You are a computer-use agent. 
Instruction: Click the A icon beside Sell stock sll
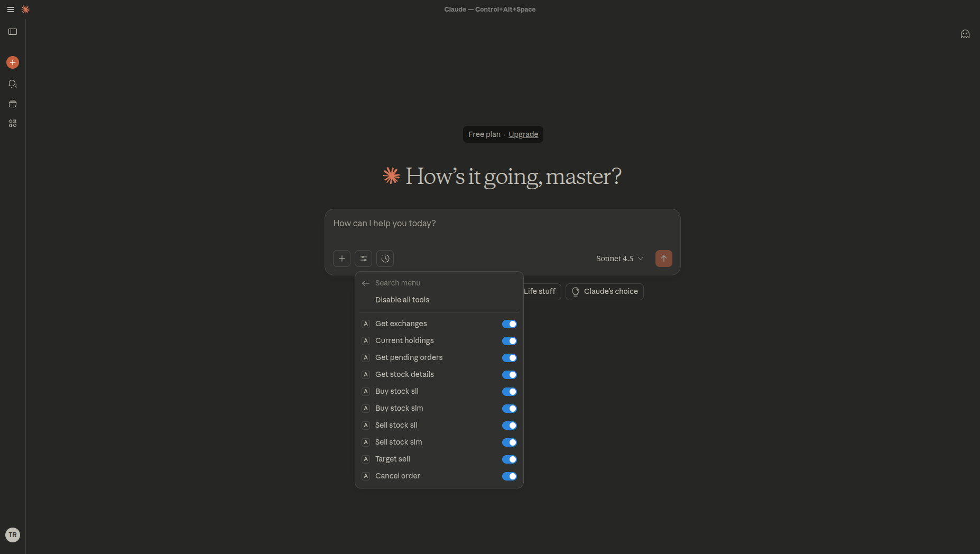click(365, 426)
